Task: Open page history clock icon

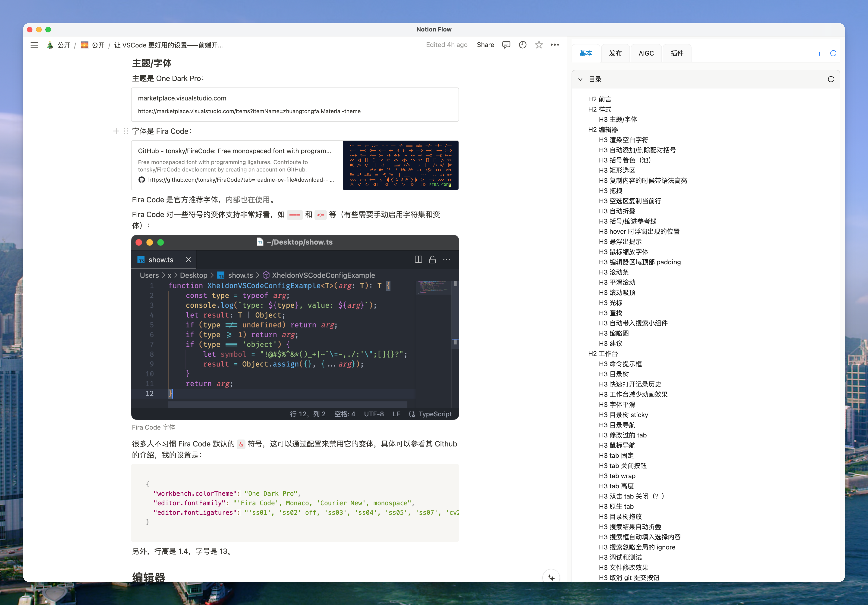Action: (522, 45)
